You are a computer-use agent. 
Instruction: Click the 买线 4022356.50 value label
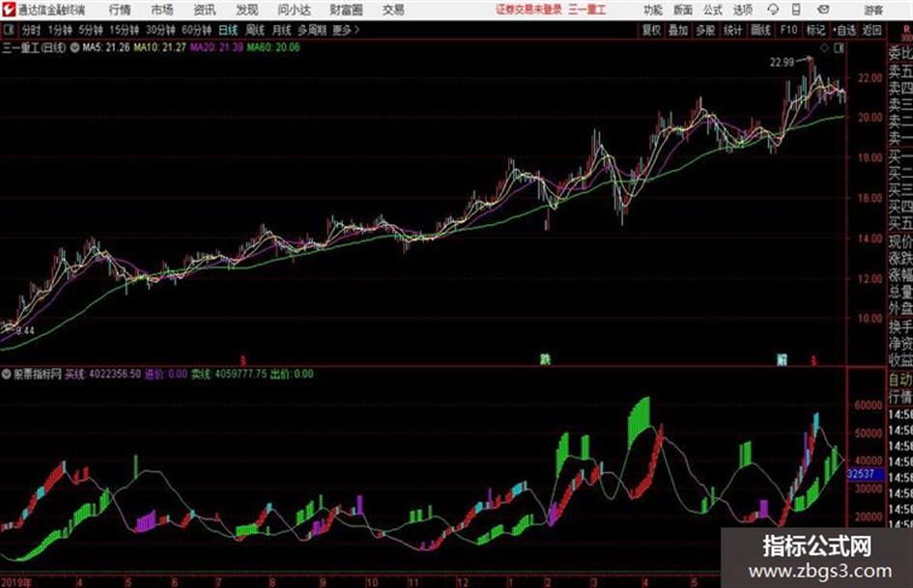click(102, 374)
